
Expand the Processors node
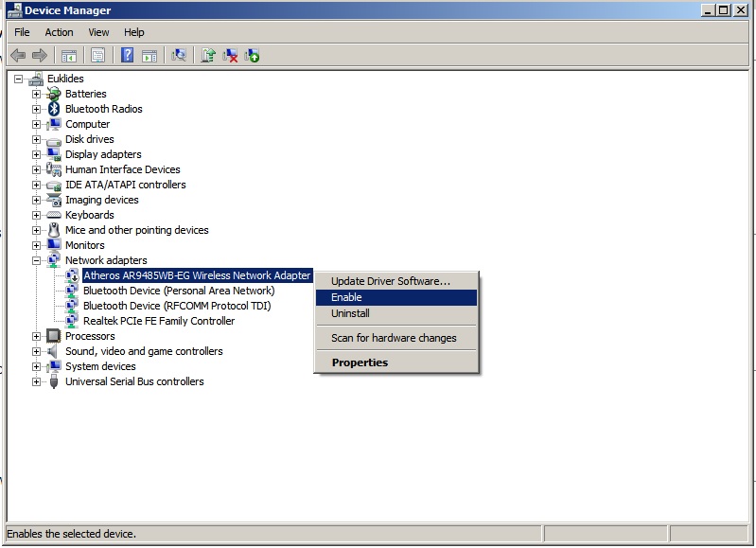point(36,336)
